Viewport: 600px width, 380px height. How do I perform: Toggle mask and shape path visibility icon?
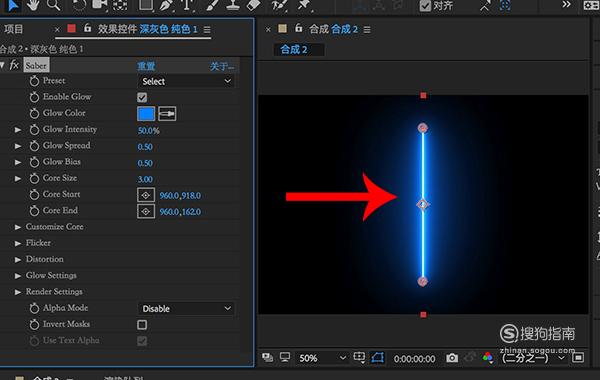click(x=377, y=358)
